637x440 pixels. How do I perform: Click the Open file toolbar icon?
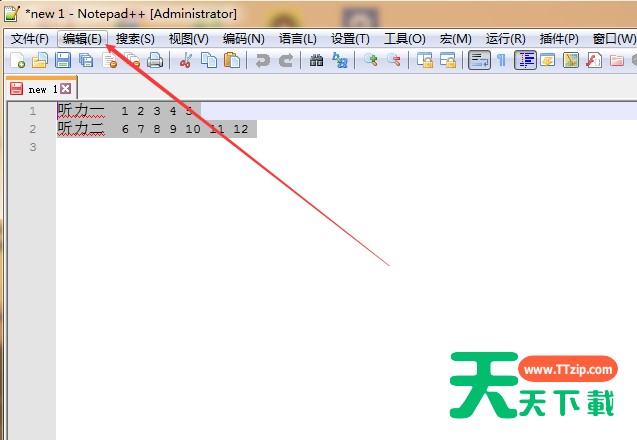pyautogui.click(x=40, y=61)
